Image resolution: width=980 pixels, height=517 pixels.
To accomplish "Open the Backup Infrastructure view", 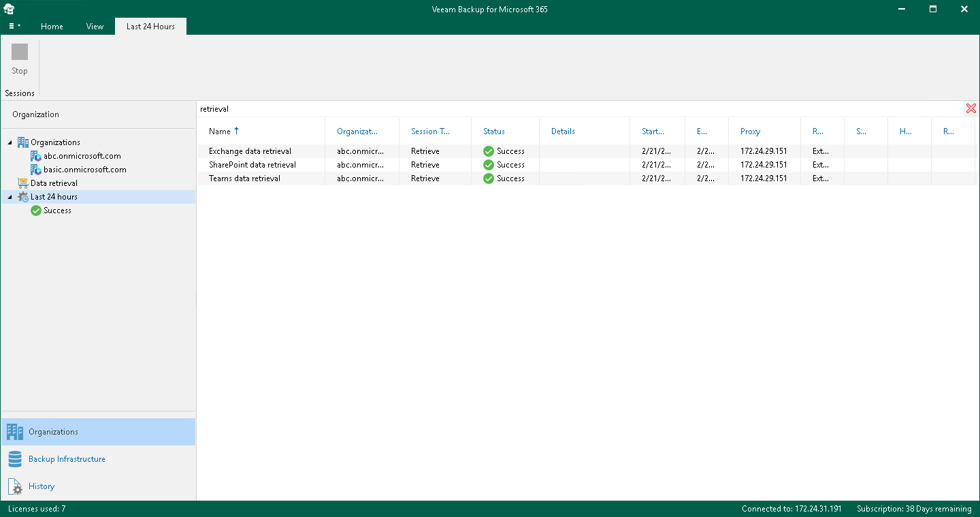I will pyautogui.click(x=98, y=459).
